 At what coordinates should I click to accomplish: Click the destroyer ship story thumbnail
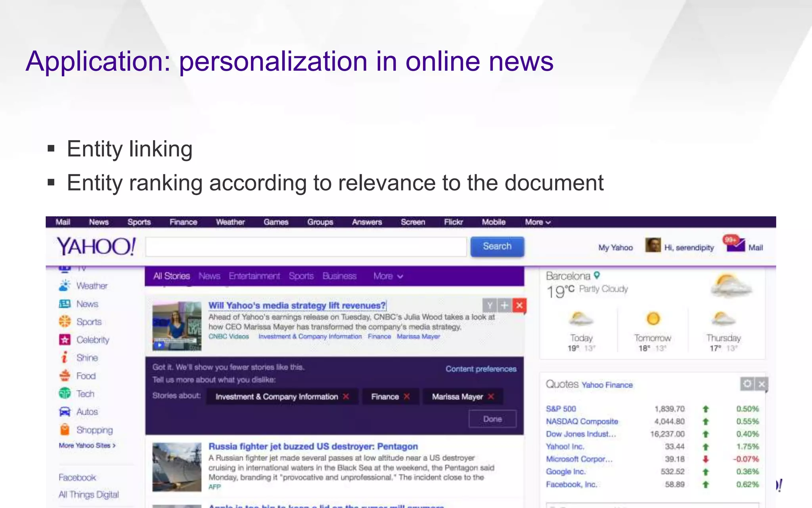pos(177,467)
